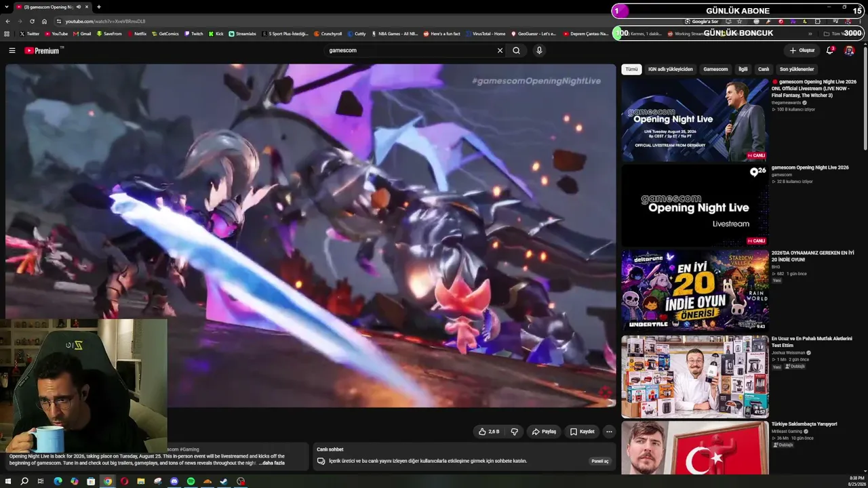
Task: Open the gamescom Opening Night Live Livestream thumbnail
Action: [695, 205]
